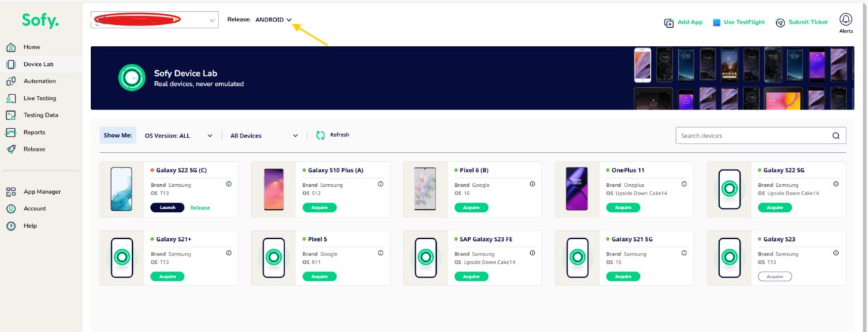Show info icon for OnePlus 11

pyautogui.click(x=684, y=184)
